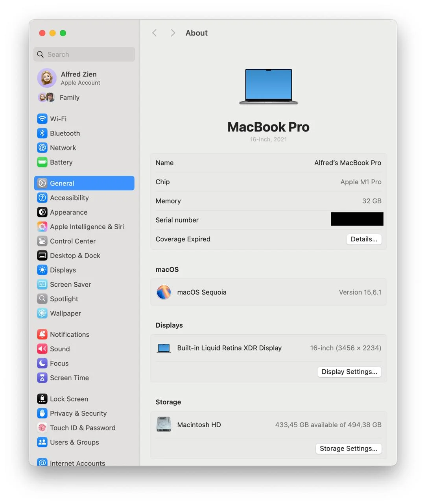The width and height of the screenshot is (426, 504).
Task: Open Privacy & Security hand icon
Action: 42,413
